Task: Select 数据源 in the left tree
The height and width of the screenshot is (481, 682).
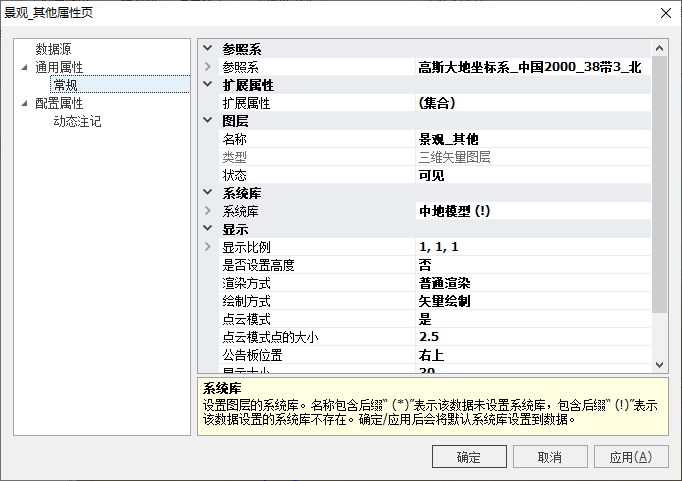Action: 53,49
